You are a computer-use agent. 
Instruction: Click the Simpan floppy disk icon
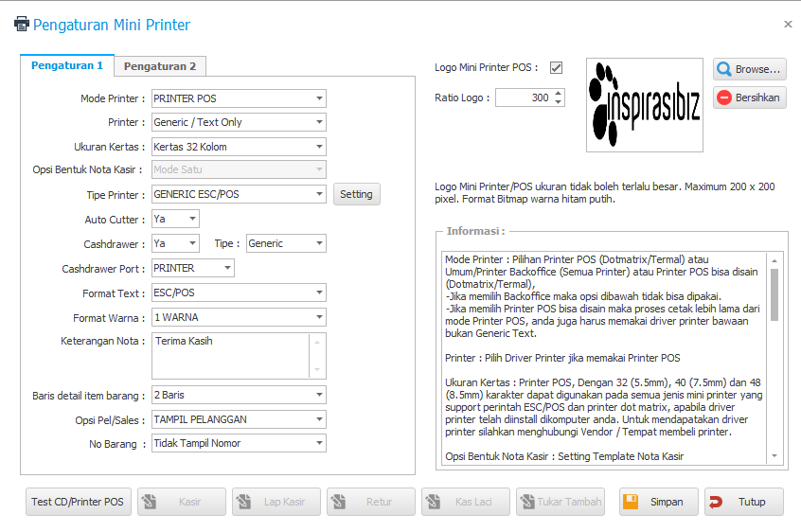631,502
